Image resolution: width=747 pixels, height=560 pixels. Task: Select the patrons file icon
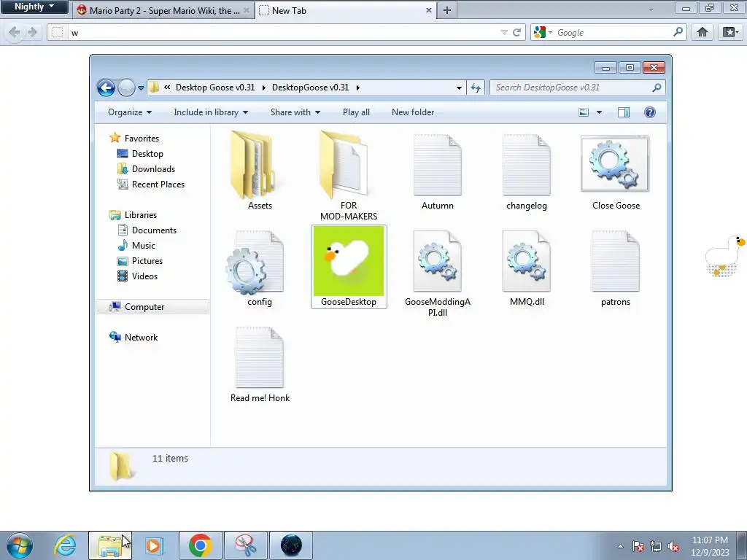616,261
